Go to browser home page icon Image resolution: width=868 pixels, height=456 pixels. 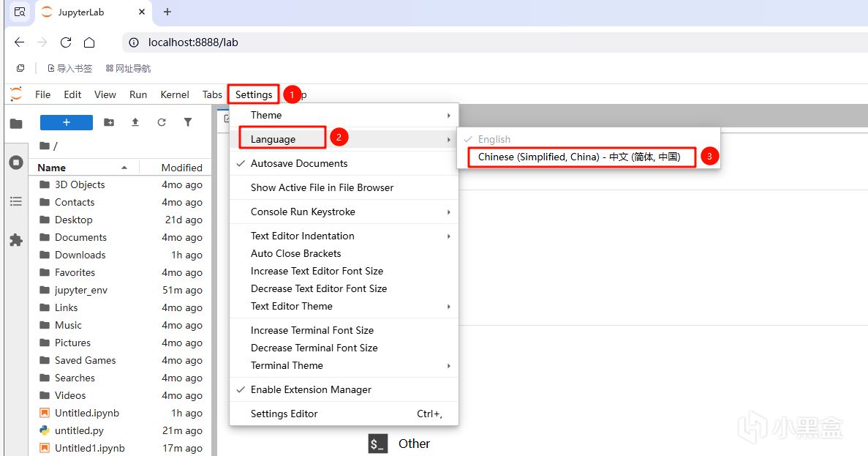(89, 42)
